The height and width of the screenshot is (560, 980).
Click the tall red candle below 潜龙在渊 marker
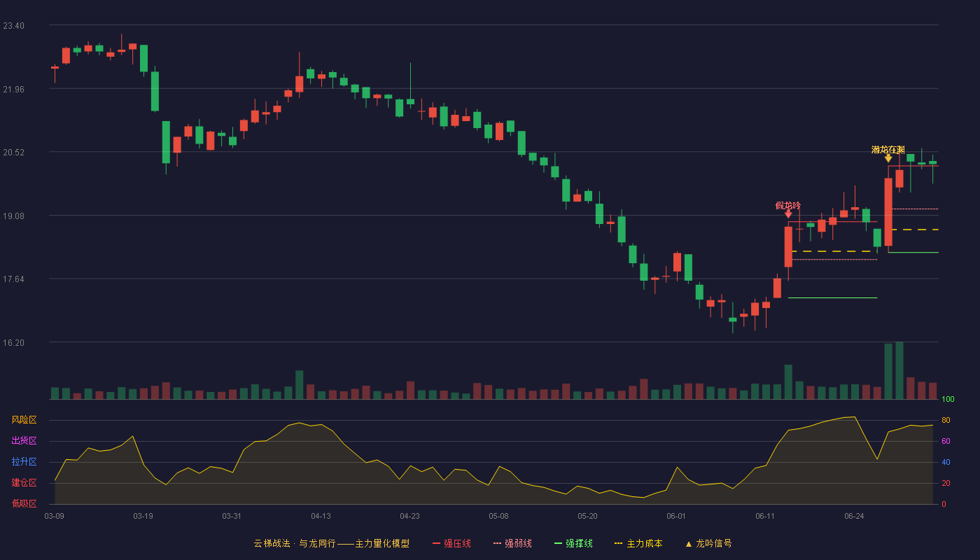coord(888,212)
